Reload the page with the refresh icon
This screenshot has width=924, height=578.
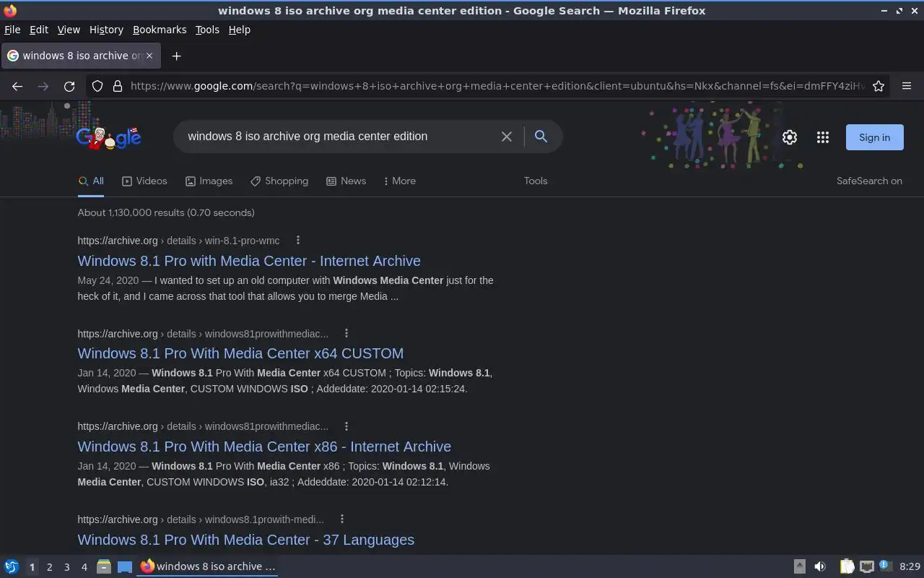(69, 86)
